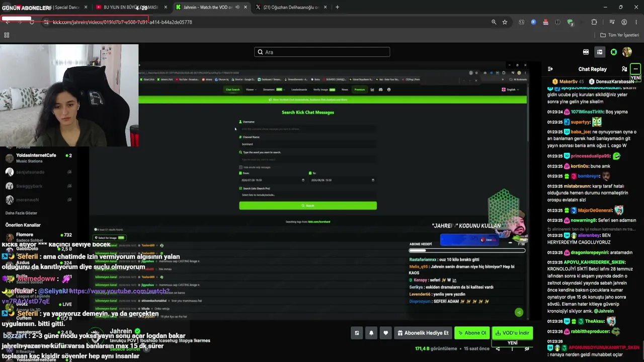Screen dimensions: 644x362
Task: Click username TheAksu in chat
Action: click(x=595, y=321)
